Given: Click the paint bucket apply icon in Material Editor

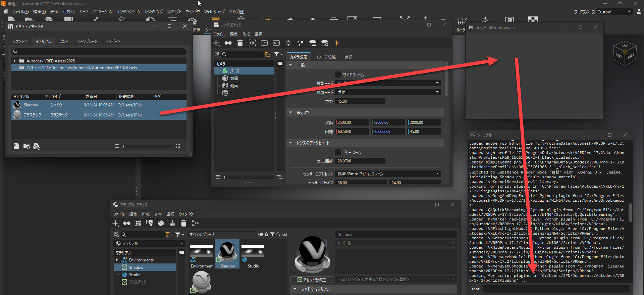Looking at the screenshot, I should pyautogui.click(x=161, y=223).
